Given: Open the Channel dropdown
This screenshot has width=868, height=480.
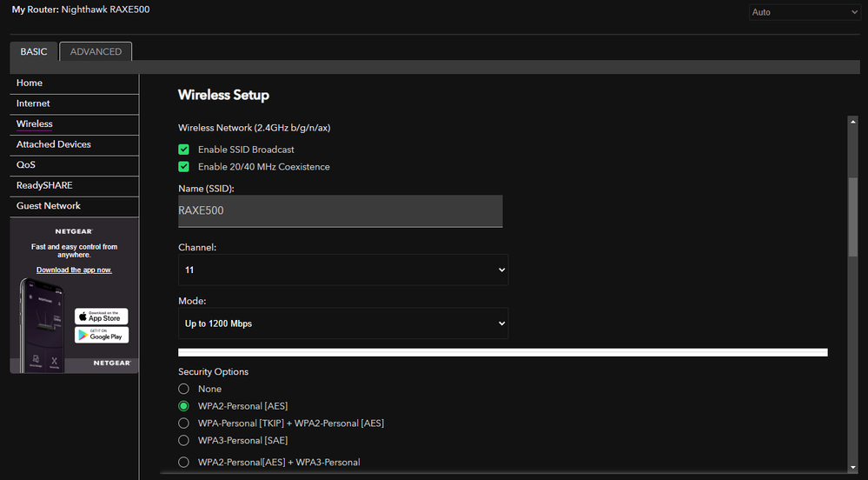Looking at the screenshot, I should (342, 270).
